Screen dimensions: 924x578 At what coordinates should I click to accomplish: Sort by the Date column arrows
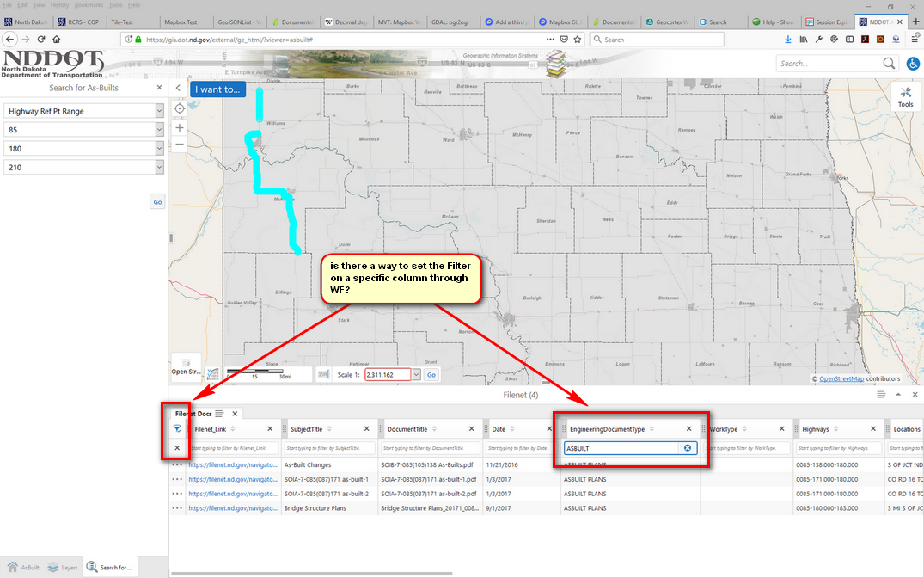click(512, 429)
